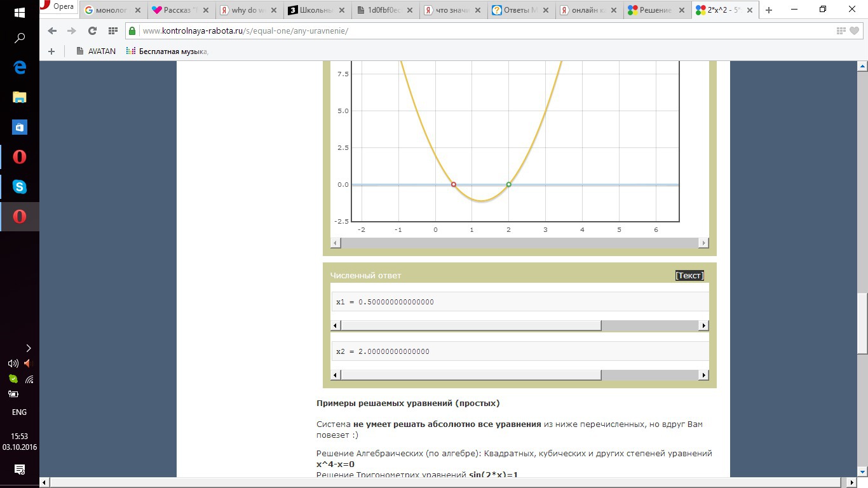868x488 pixels.
Task: Add page to bookmarks with heart icon
Action: click(854, 30)
